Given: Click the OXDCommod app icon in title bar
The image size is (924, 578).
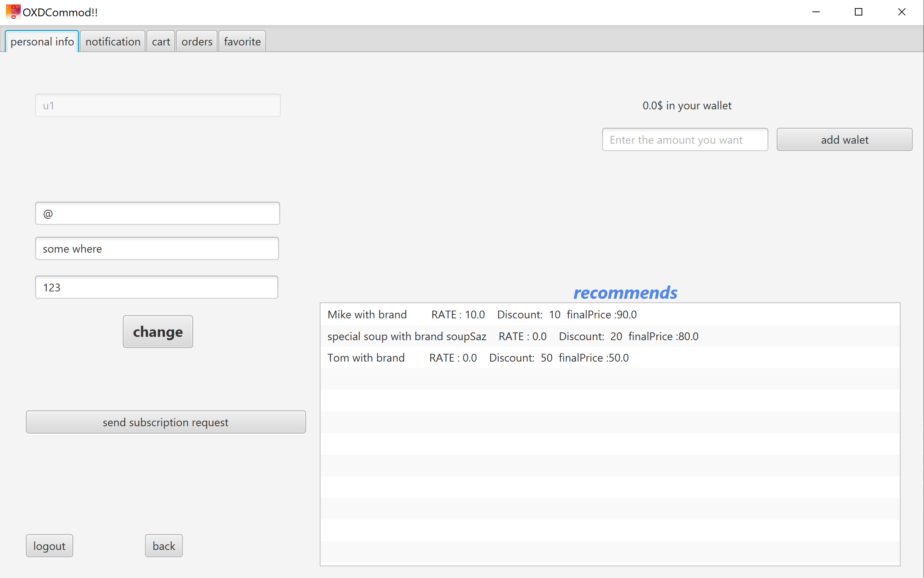Looking at the screenshot, I should [13, 12].
